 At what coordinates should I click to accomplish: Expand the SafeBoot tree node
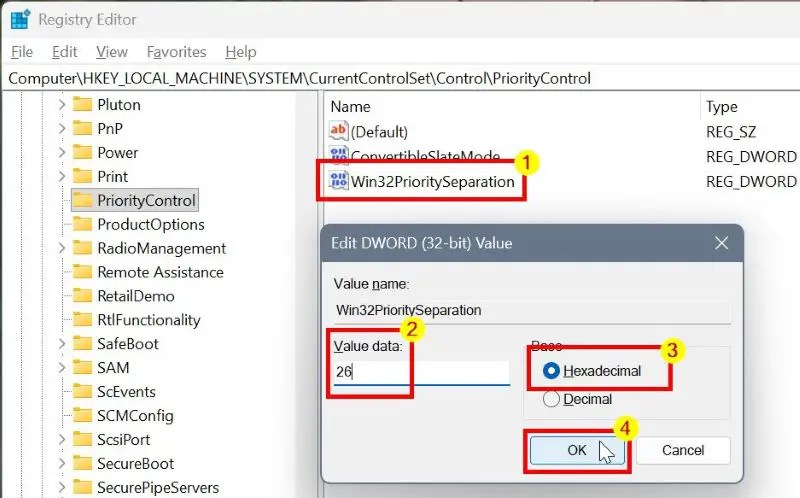coord(62,343)
